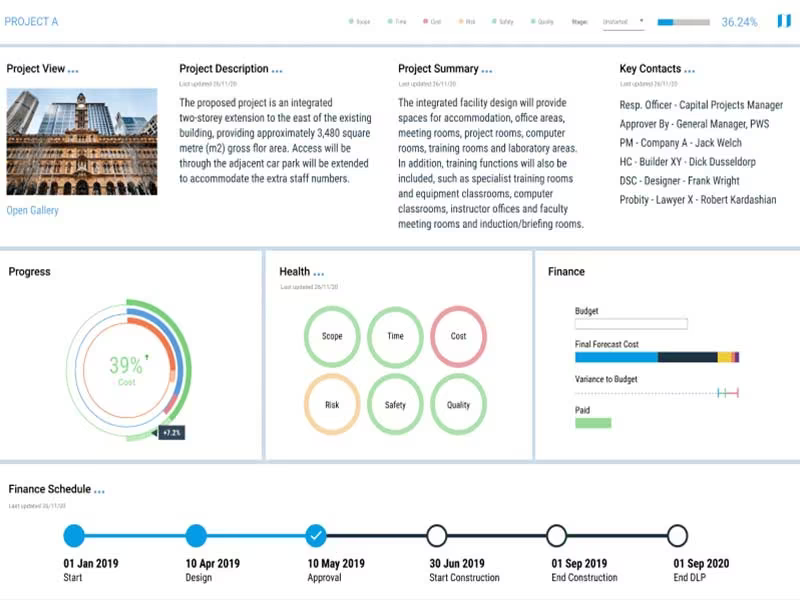
Task: Open the Stage dropdown
Action: (x=623, y=22)
